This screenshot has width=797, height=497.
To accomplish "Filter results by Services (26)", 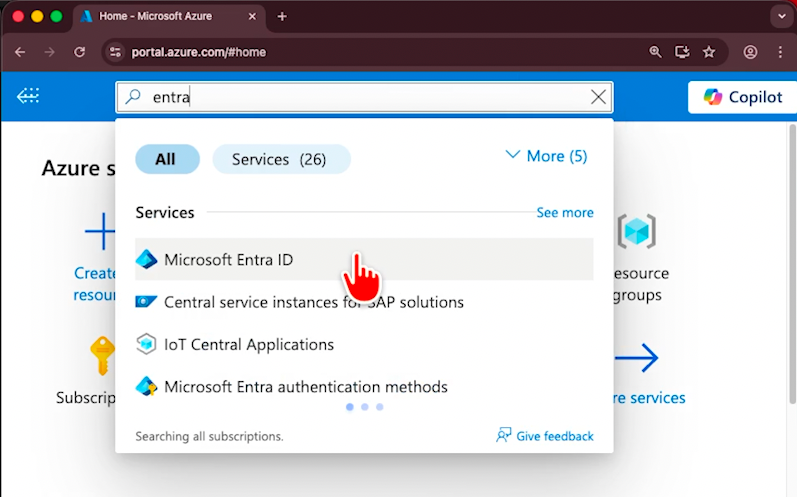I will [280, 159].
